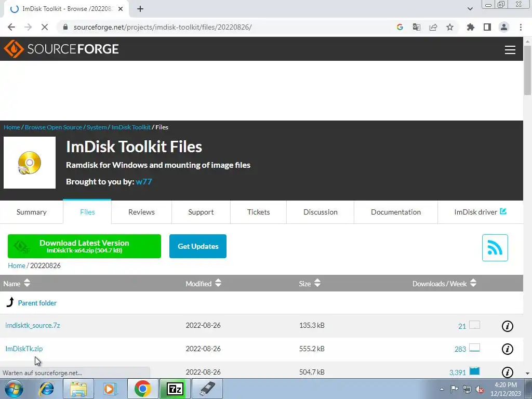The width and height of the screenshot is (532, 399).
Task: Close the ImDisk Toolkit browser tab
Action: (x=121, y=9)
